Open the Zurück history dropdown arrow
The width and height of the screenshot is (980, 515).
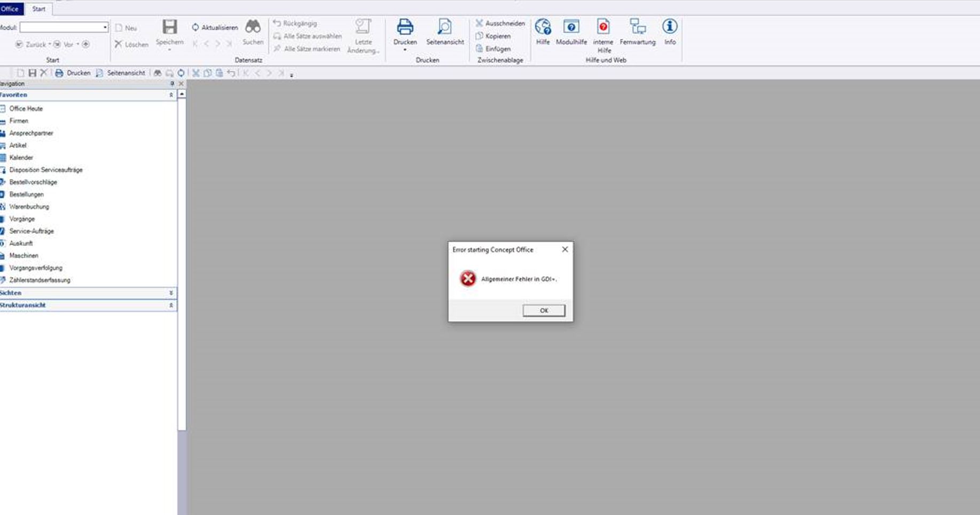(50, 44)
